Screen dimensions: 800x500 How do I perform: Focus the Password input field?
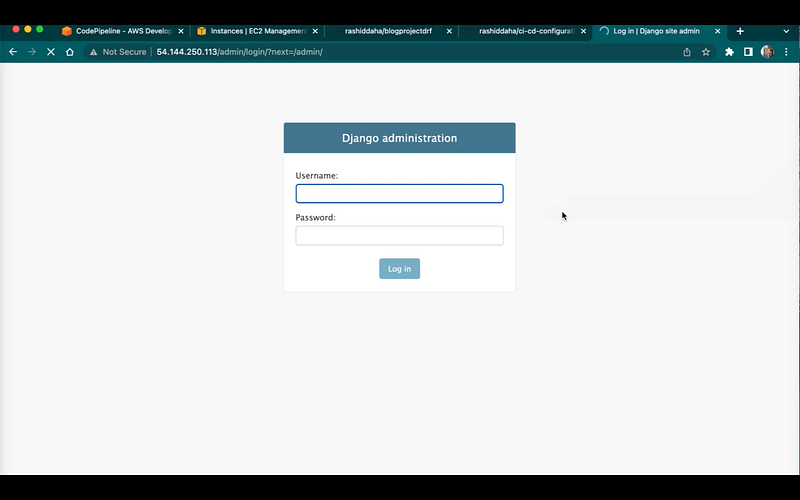pyautogui.click(x=399, y=235)
